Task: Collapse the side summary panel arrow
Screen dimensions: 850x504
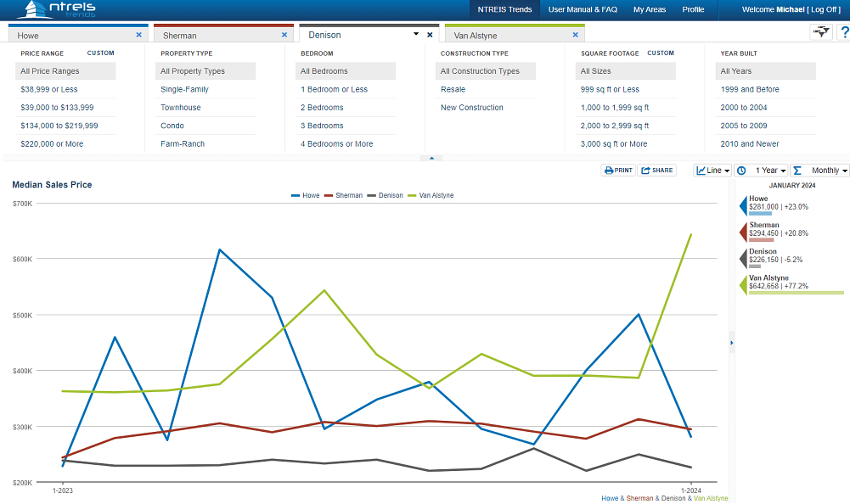Action: pos(731,343)
